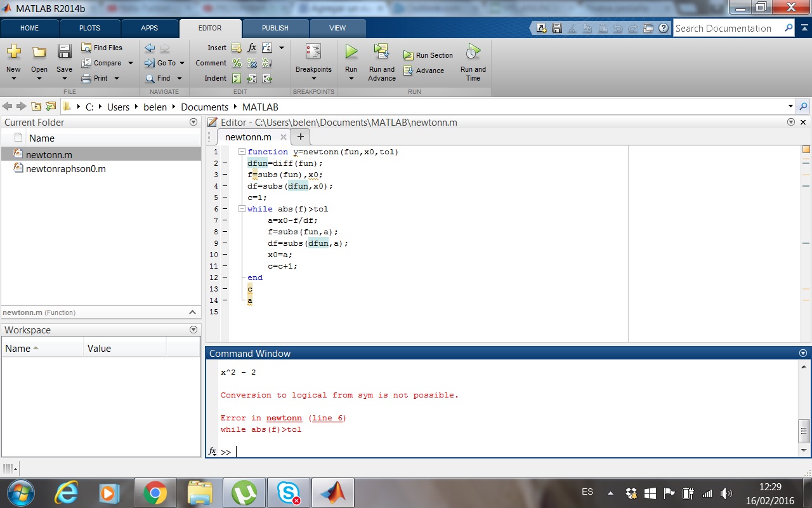Click the save icon in quick access toolbar

[557, 28]
